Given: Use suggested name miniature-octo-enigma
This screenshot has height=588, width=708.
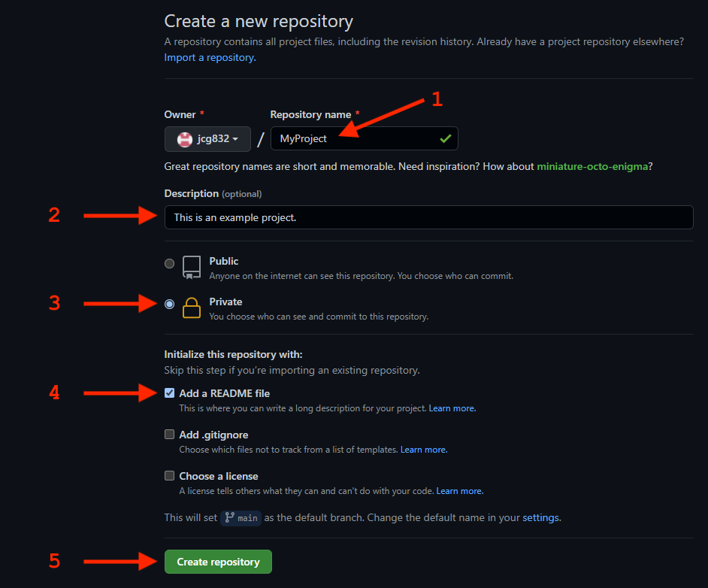Looking at the screenshot, I should point(592,167).
